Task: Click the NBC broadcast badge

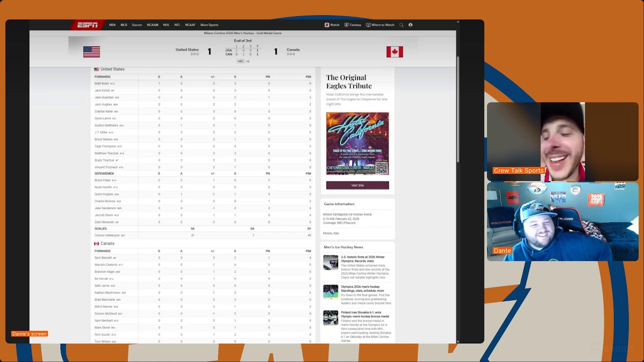Action: (240, 61)
